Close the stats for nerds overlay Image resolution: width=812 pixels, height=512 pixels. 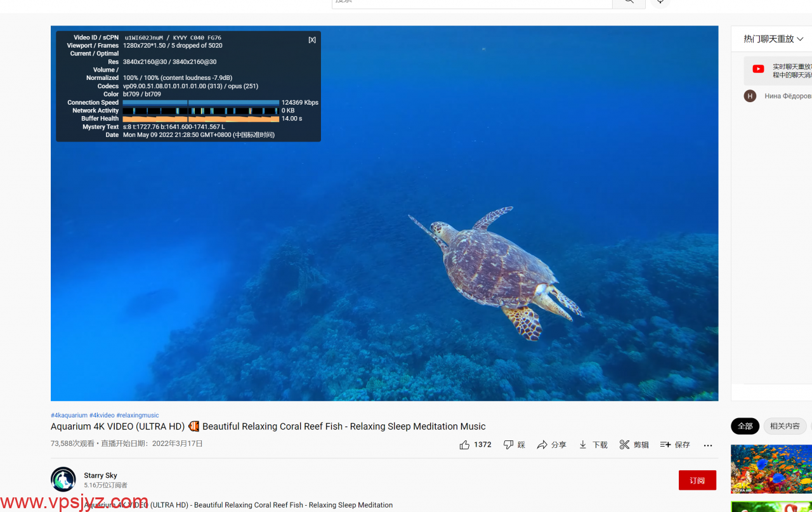[x=312, y=40]
